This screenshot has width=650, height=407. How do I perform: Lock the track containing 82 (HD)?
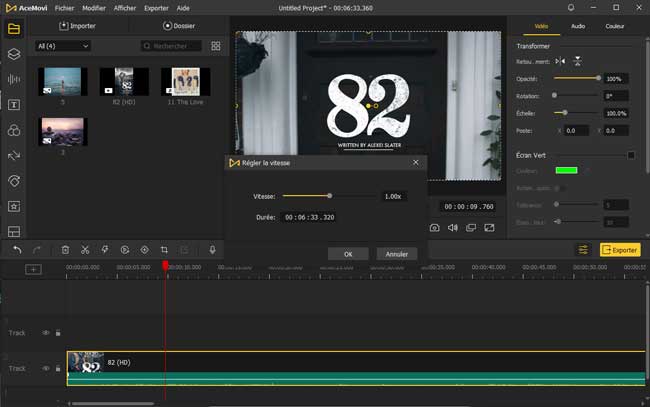coord(58,369)
